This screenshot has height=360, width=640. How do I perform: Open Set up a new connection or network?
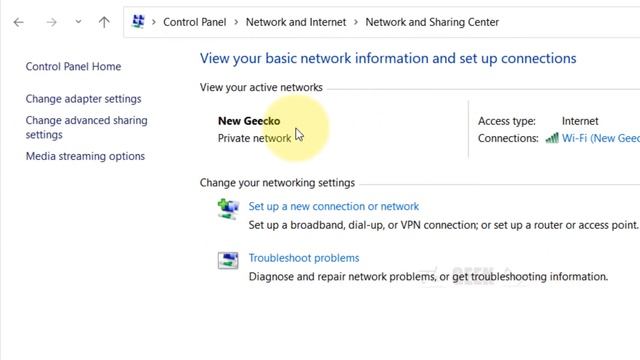click(x=333, y=207)
